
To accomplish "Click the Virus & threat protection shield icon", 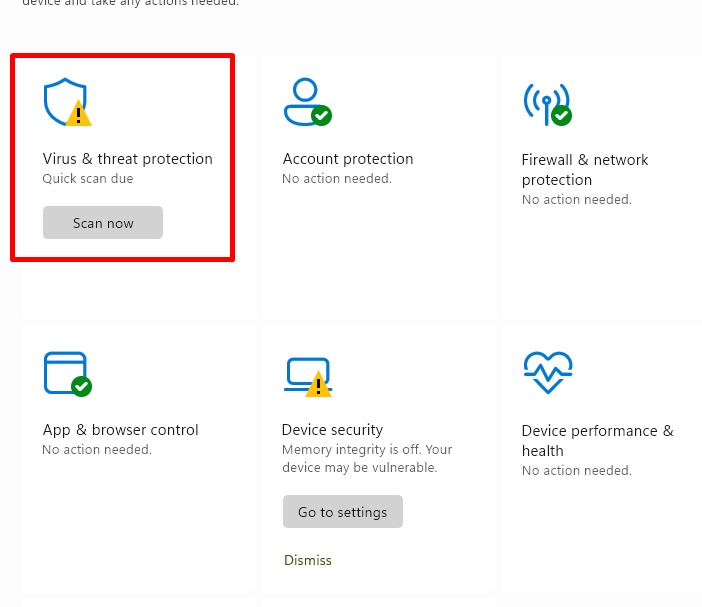I will [x=64, y=100].
